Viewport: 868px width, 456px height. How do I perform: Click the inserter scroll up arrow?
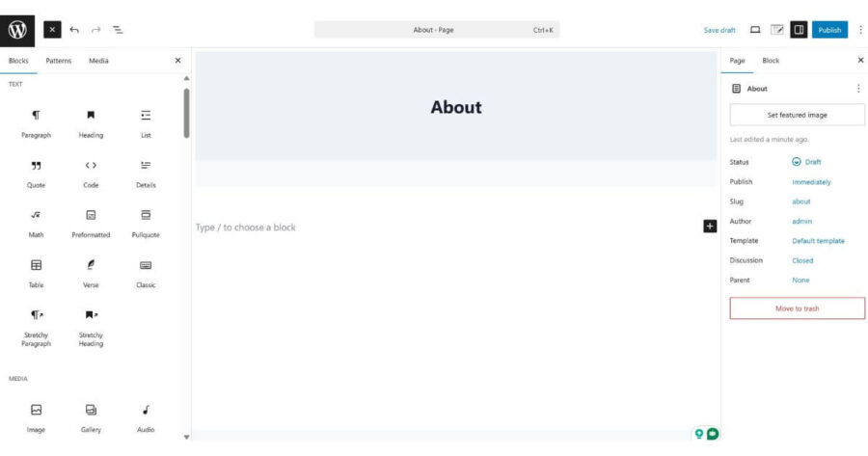point(186,79)
